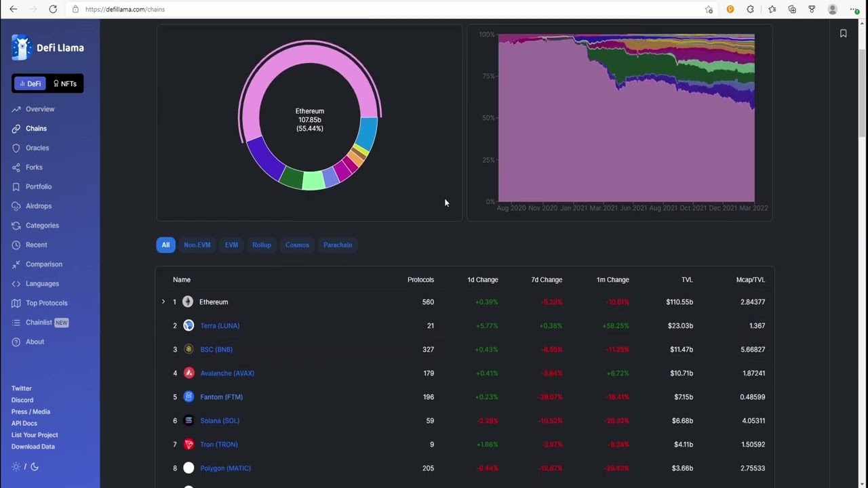Click the Avalanche (AVAX) chain logo
The width and height of the screenshot is (868, 488).
(x=189, y=373)
